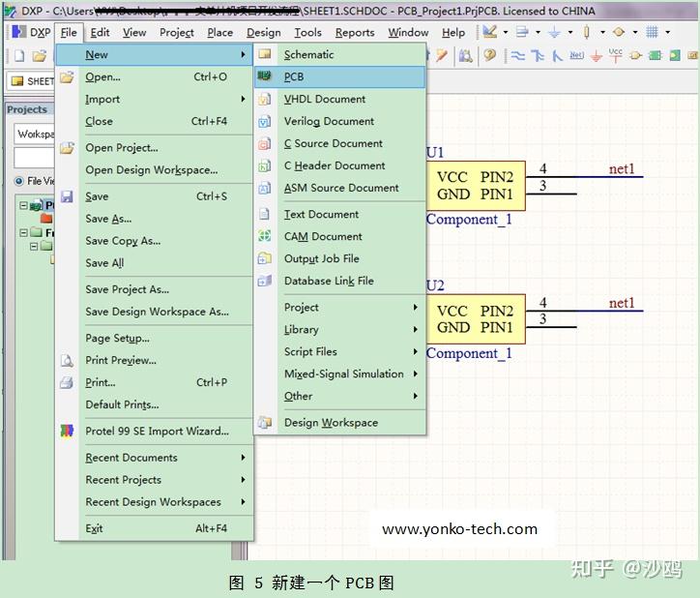Expand the Other submenu arrow

click(415, 396)
